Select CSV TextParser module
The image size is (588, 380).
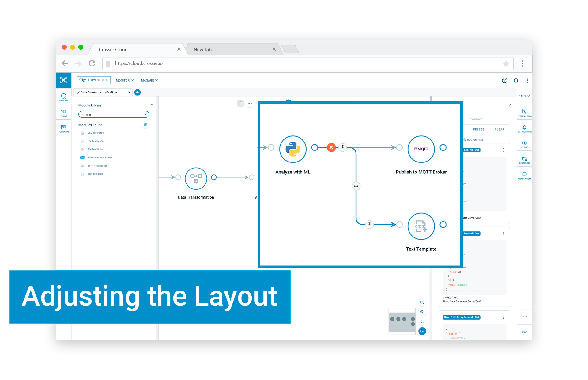[x=96, y=133]
